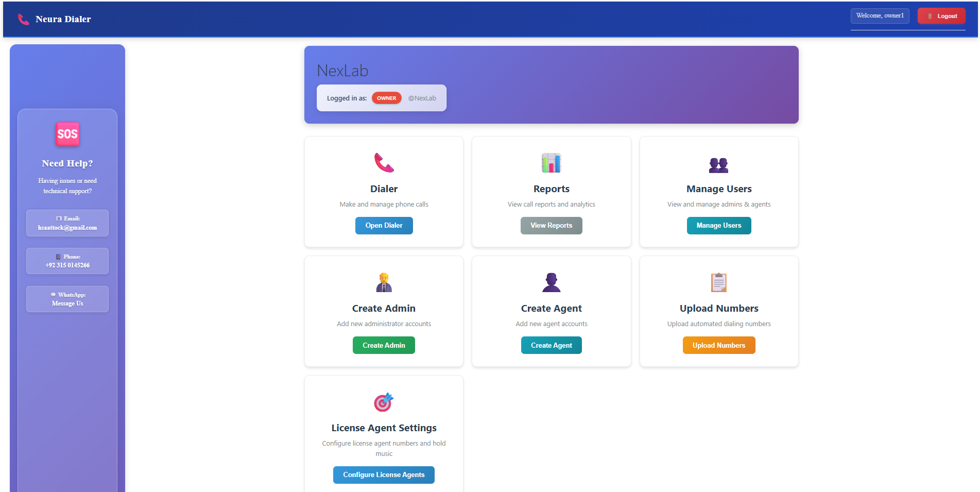Open the Dialer with Open Dialer button
Image resolution: width=980 pixels, height=492 pixels.
384,226
